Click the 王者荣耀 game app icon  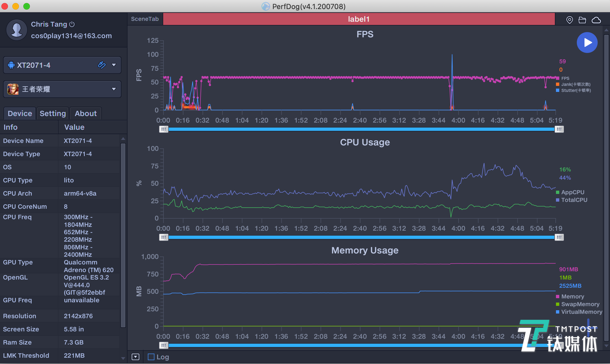click(x=13, y=89)
